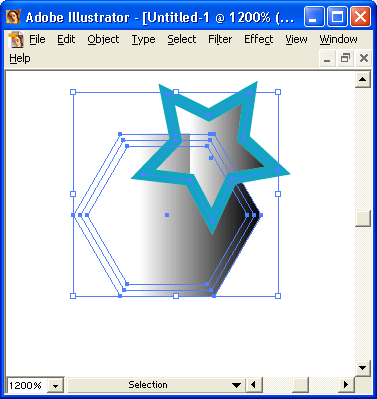Viewport: 377px width, 399px height.
Task: Click the document icon beside File menu
Action: [16, 40]
